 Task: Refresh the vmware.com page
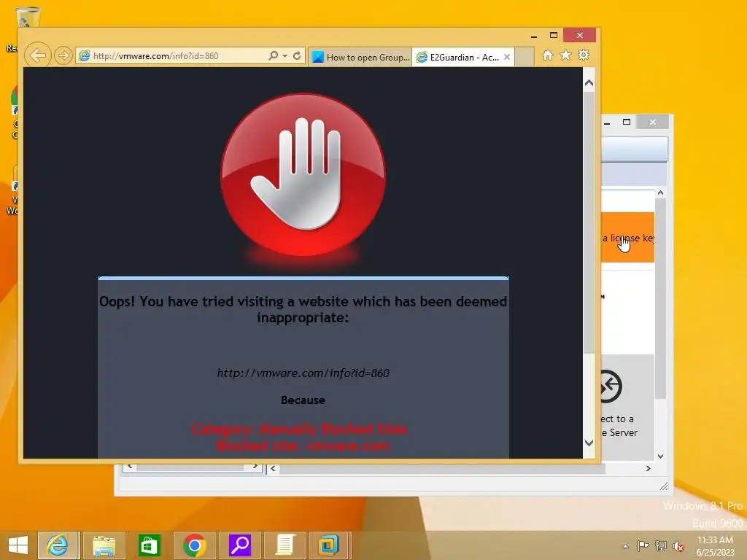click(x=297, y=55)
